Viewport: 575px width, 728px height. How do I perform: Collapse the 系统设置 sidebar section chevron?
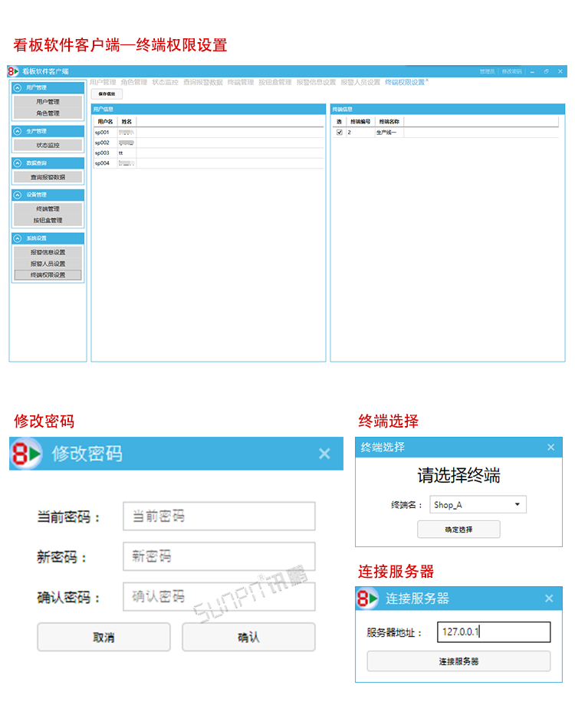[18, 238]
